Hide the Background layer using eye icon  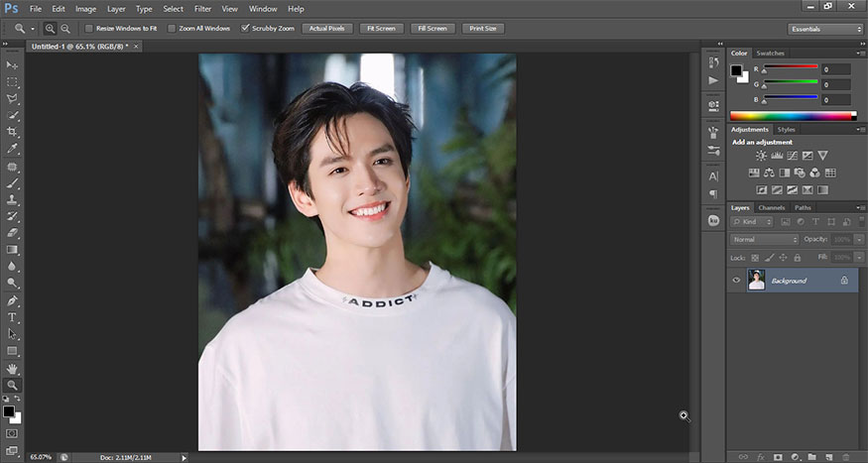click(736, 281)
